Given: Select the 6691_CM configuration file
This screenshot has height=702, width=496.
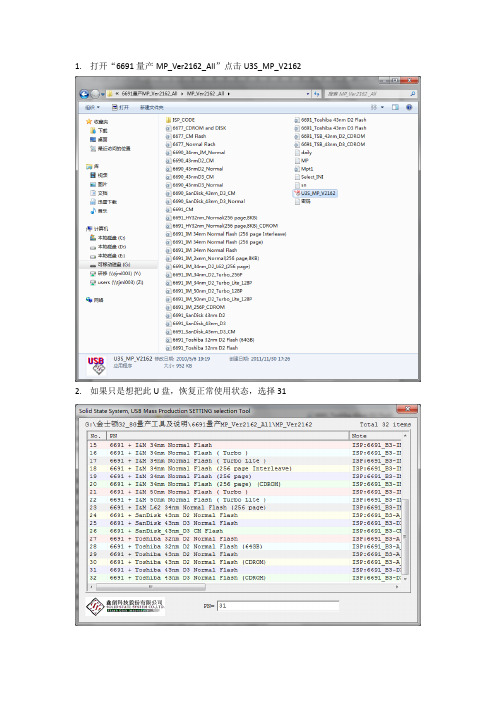Looking at the screenshot, I should (x=180, y=210).
